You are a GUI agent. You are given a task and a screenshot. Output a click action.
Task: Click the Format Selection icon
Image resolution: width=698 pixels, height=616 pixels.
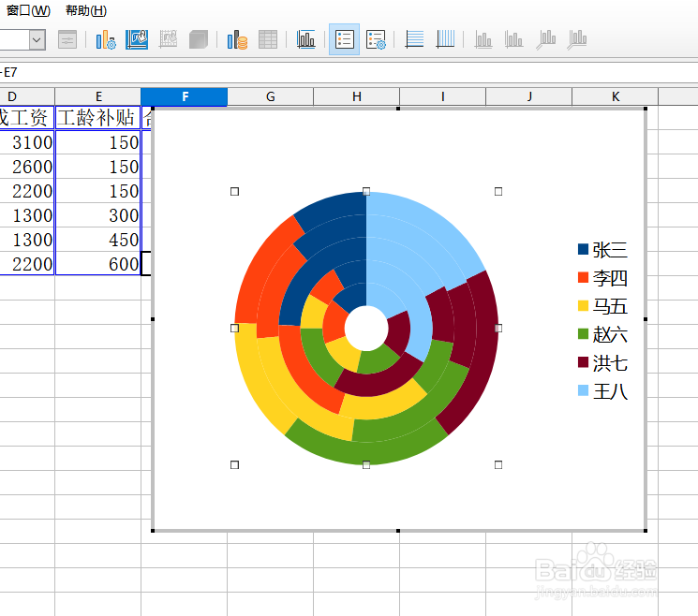tap(67, 40)
